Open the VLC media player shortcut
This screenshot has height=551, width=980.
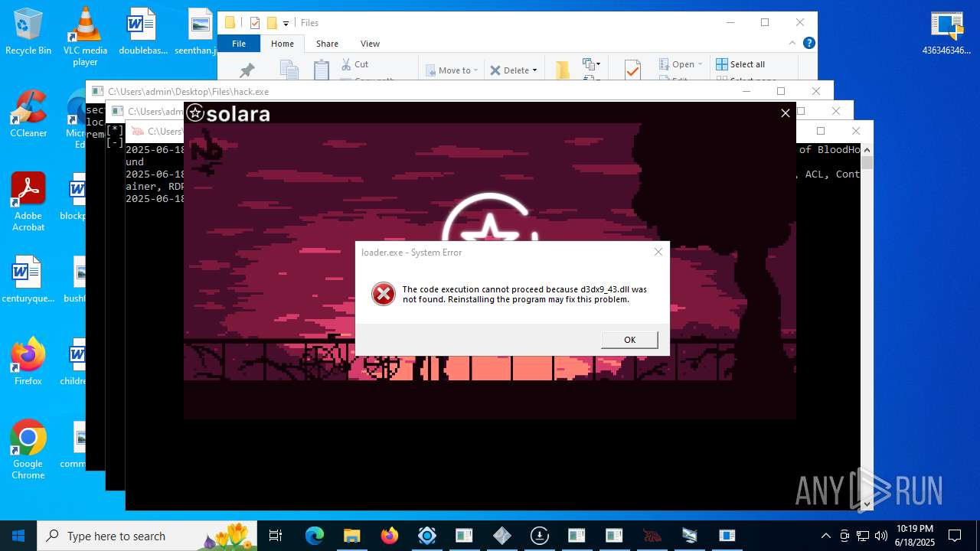point(85,36)
